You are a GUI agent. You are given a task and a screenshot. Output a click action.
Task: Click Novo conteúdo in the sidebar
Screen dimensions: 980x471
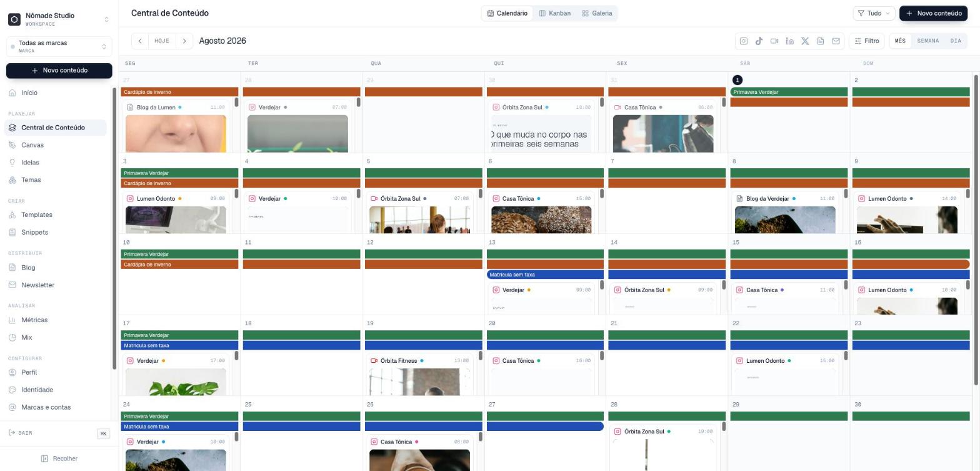59,71
